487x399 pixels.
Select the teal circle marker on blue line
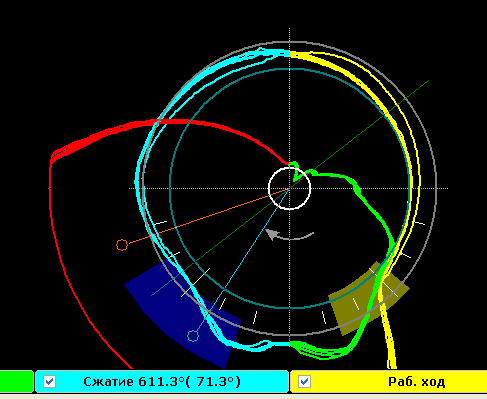pyautogui.click(x=193, y=336)
